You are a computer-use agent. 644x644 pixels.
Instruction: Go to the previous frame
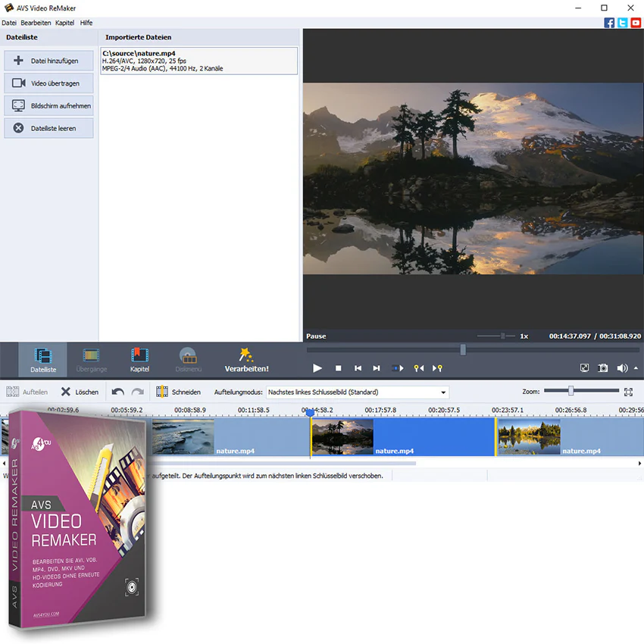coord(358,368)
